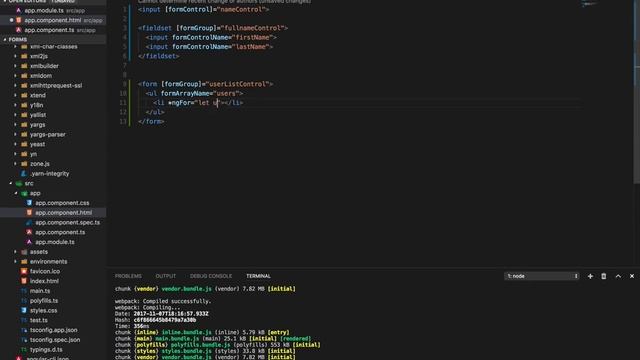
Task: Expand the y18n folder
Action: [x=16, y=105]
